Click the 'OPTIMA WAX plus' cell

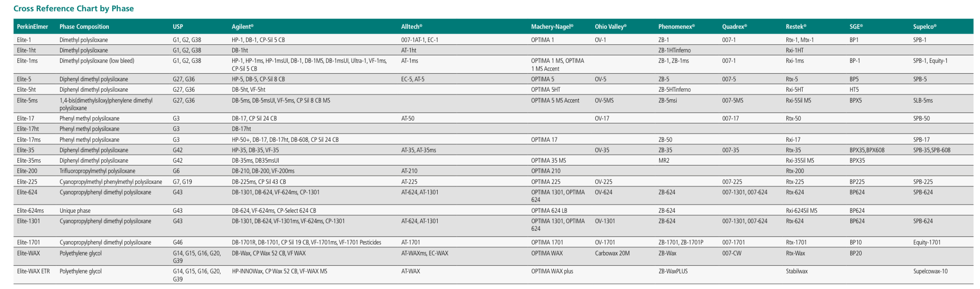pos(552,271)
